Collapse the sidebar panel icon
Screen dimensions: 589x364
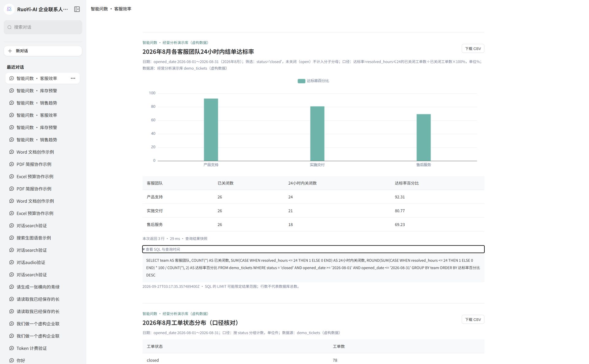point(77,9)
